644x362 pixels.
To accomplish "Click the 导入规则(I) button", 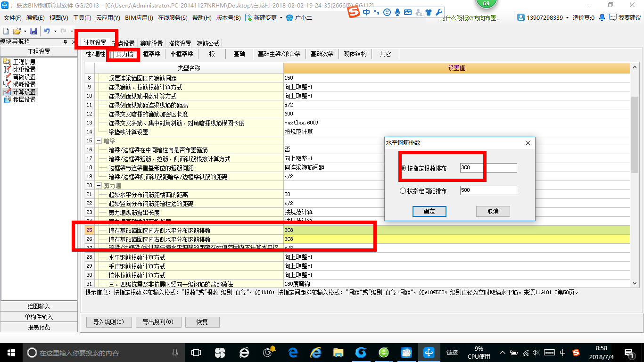I will 108,322.
